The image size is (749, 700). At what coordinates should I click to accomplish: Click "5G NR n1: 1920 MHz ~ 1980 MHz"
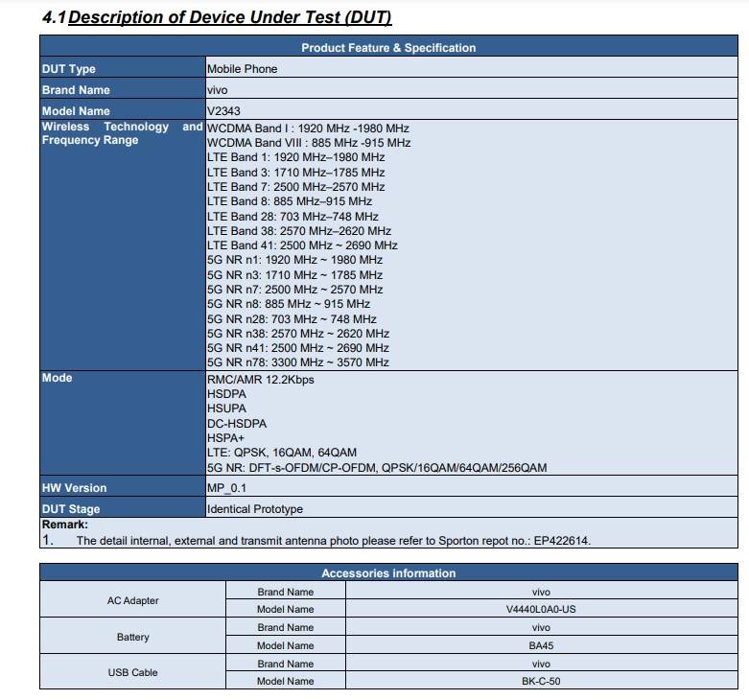[x=294, y=260]
